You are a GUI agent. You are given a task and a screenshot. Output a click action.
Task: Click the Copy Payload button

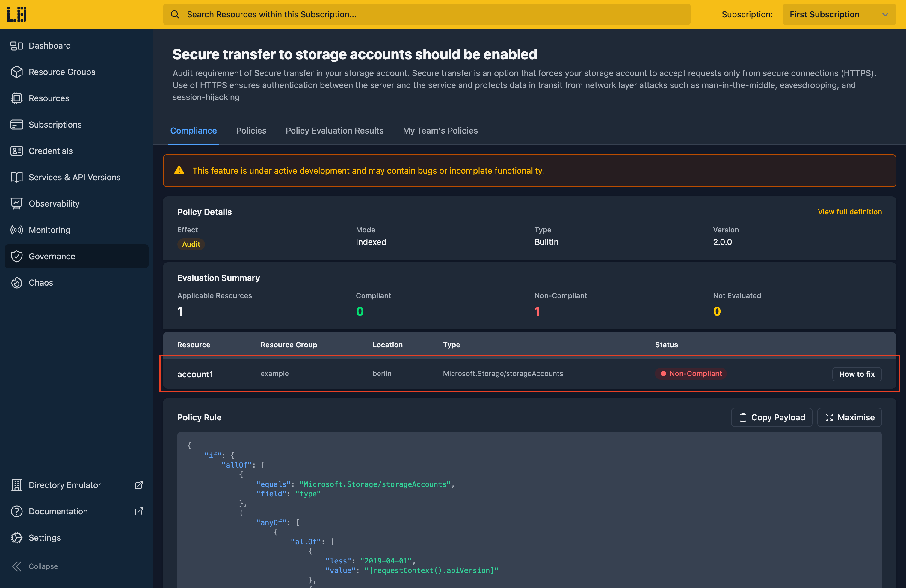tap(771, 417)
